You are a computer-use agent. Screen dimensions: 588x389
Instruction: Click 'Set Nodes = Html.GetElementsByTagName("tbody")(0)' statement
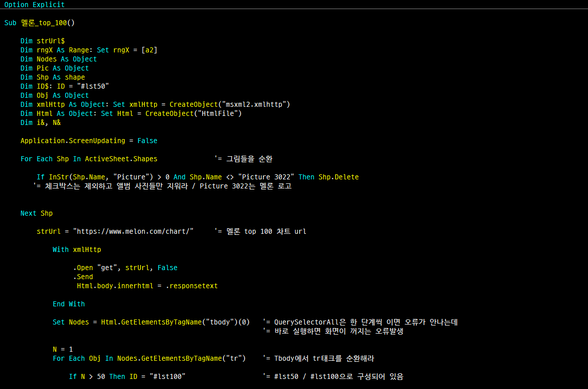(151, 322)
